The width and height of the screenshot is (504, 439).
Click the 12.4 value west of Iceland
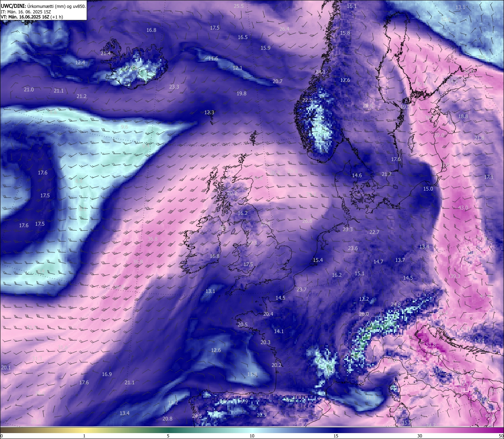[x=80, y=62]
